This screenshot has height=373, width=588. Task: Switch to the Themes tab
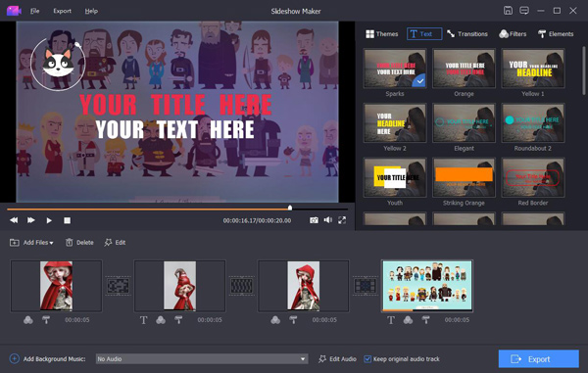pos(382,34)
